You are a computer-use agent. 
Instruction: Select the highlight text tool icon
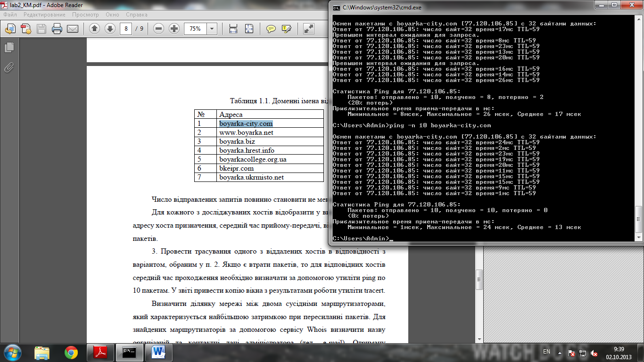pos(286,29)
